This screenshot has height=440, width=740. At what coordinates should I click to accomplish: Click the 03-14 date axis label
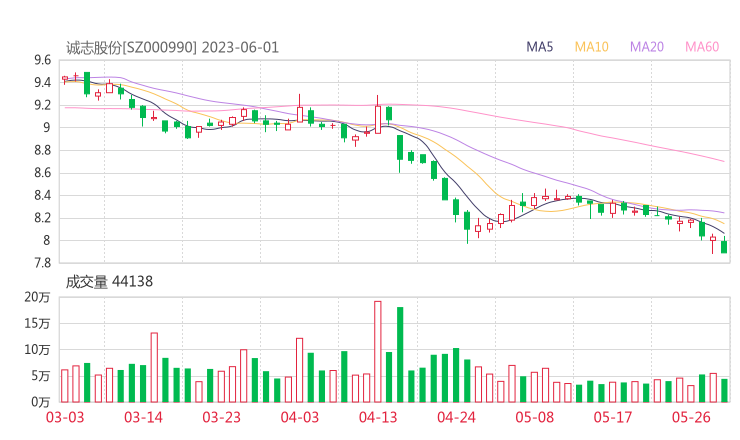(143, 417)
